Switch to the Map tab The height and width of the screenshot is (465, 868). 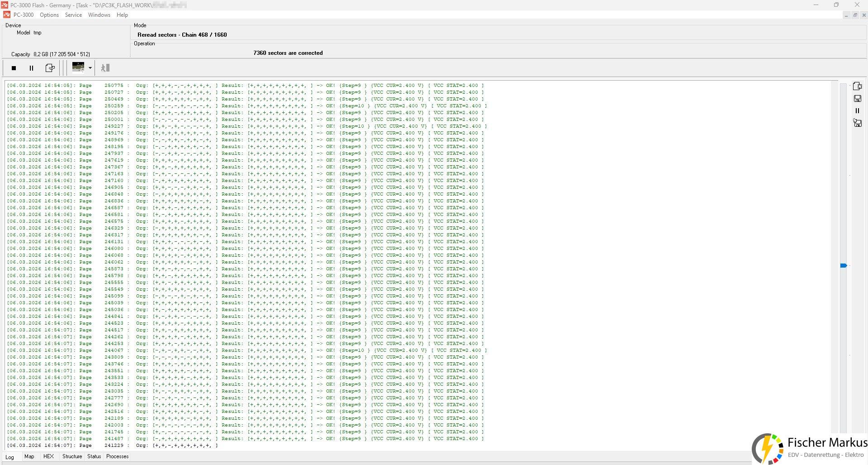click(x=29, y=456)
